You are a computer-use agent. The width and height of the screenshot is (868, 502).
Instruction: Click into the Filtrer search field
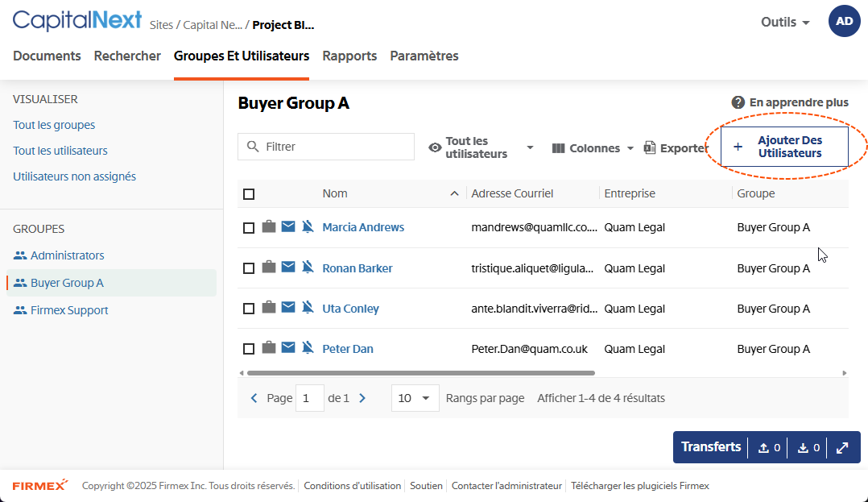coord(326,147)
